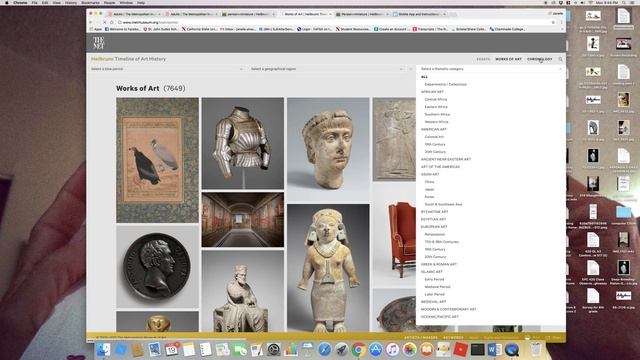640x360 pixels.
Task: Pick ANCIENT NEAR EASTERN ART
Action: point(446,159)
